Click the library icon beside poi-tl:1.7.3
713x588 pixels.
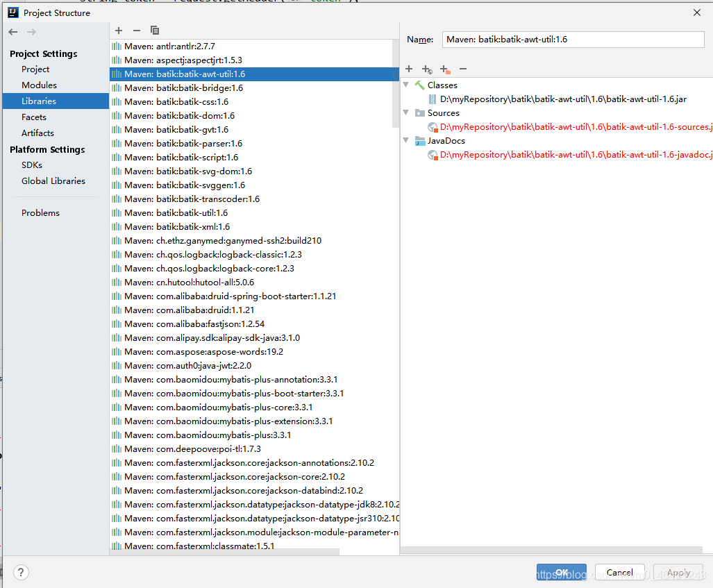click(x=117, y=449)
